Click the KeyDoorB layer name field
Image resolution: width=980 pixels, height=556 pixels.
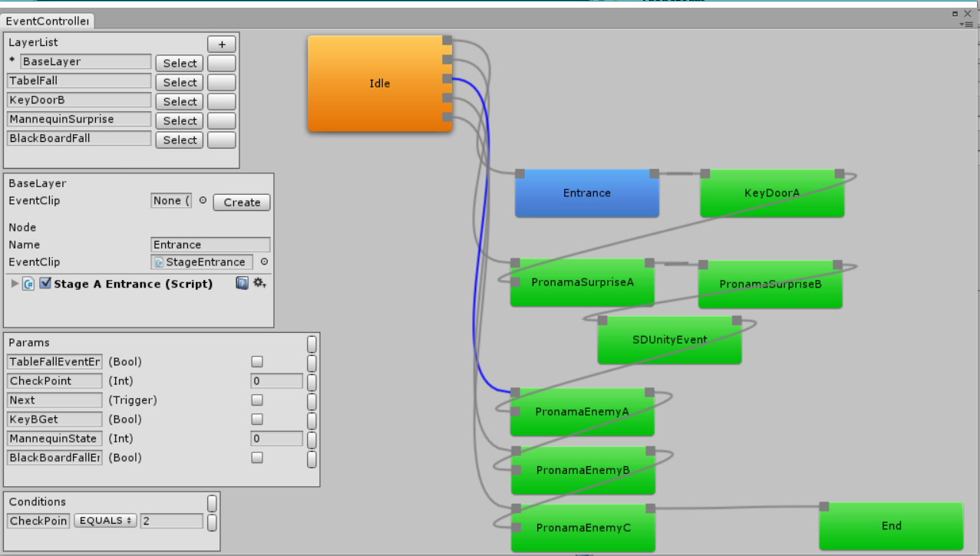[79, 100]
